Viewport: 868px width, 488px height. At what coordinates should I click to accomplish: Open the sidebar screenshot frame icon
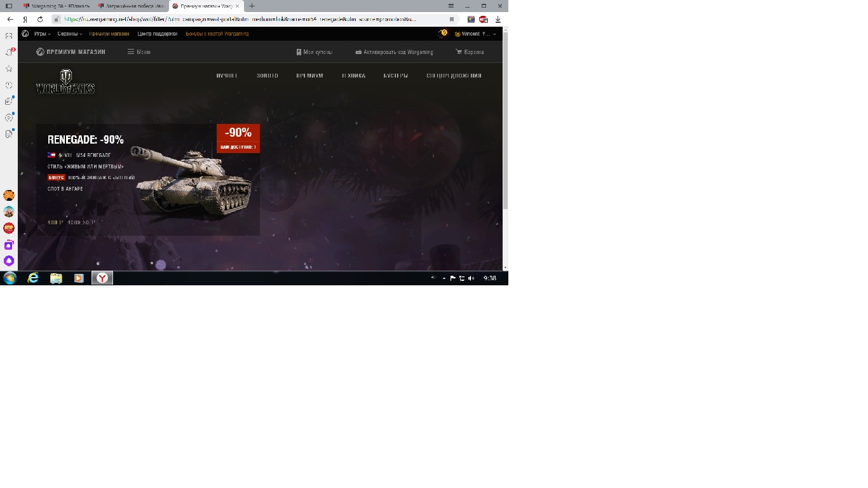pyautogui.click(x=9, y=36)
